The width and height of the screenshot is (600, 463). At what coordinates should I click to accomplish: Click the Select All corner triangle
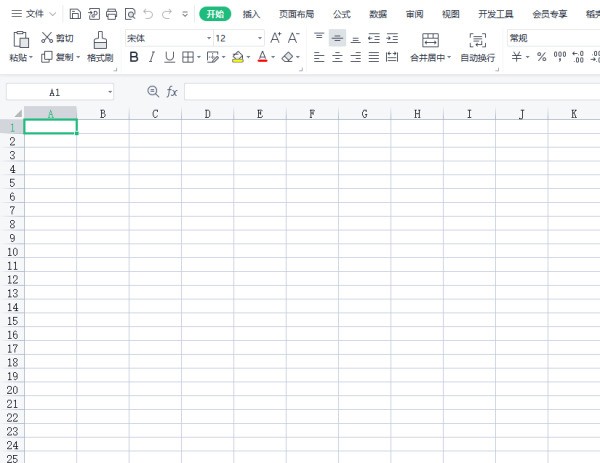coord(18,113)
